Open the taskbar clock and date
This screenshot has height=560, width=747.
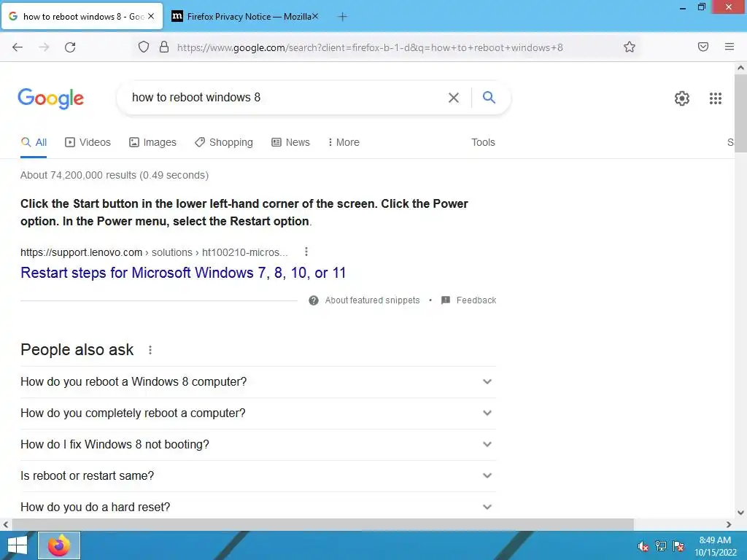(715, 546)
